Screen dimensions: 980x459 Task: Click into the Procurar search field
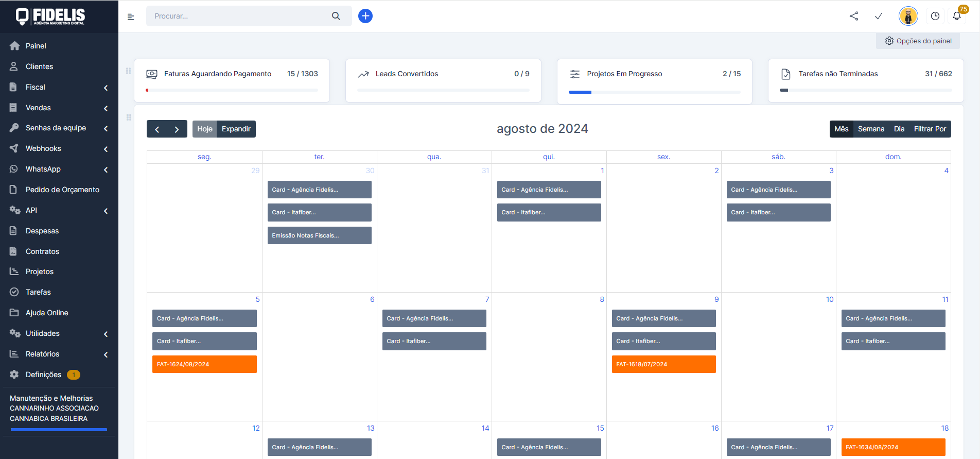(x=239, y=16)
